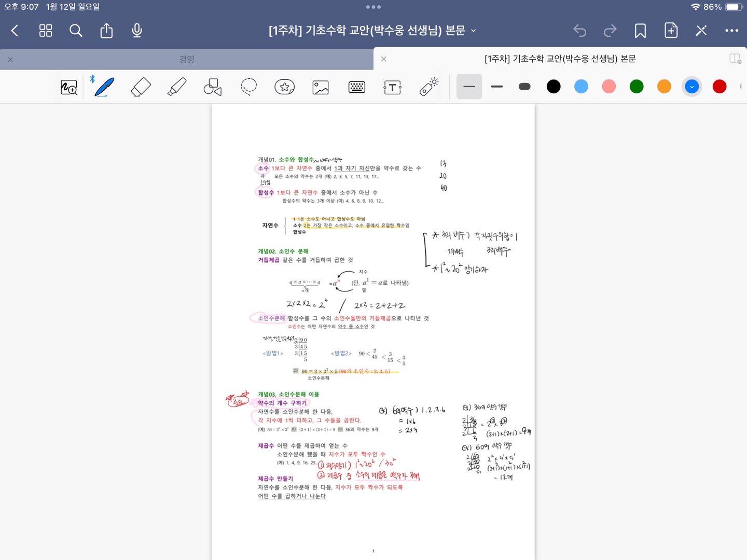Activate the Laser pointer tool
This screenshot has width=747, height=560.
pyautogui.click(x=429, y=87)
